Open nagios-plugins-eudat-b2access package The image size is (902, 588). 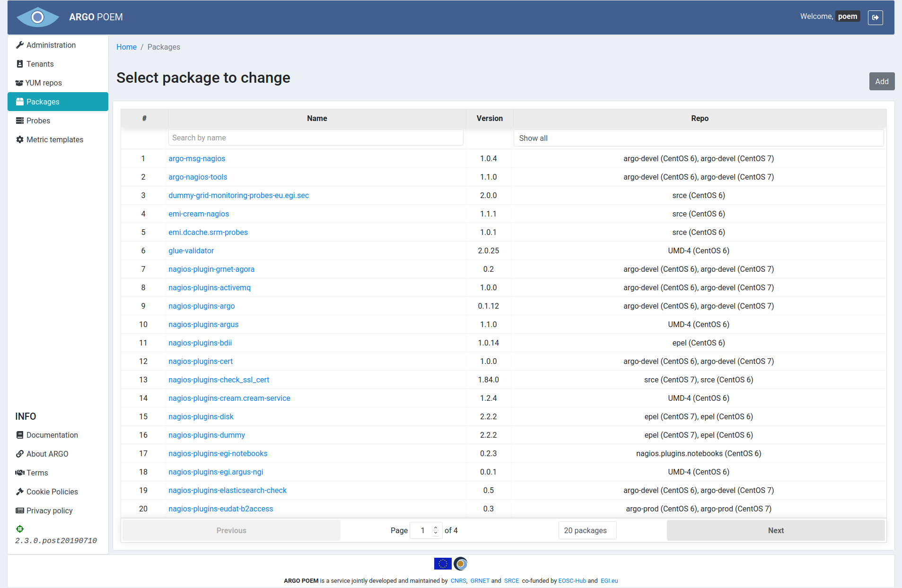click(x=221, y=509)
